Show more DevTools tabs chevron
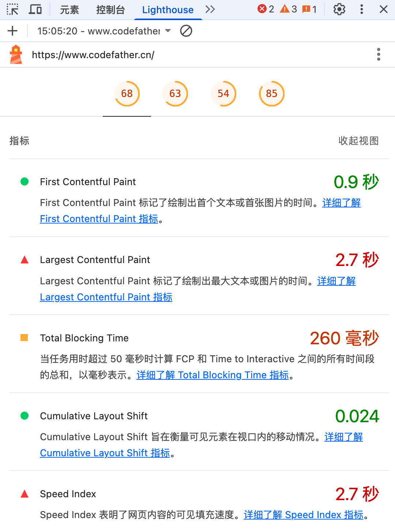The height and width of the screenshot is (532, 395). point(210,10)
